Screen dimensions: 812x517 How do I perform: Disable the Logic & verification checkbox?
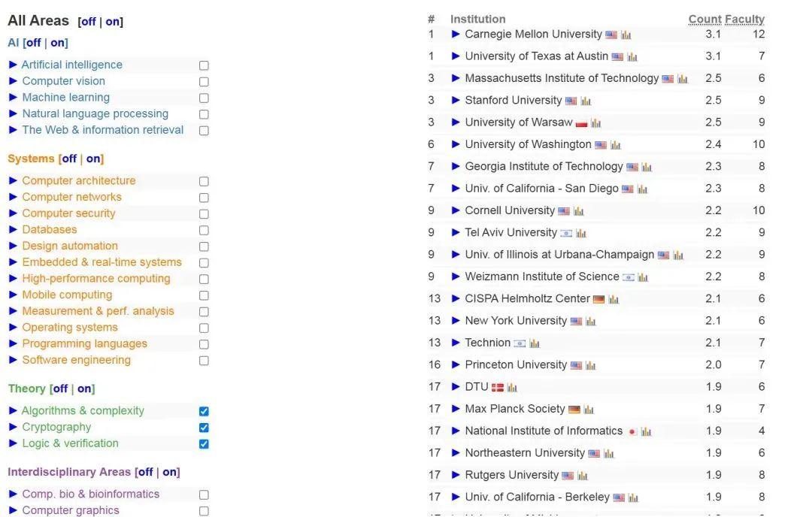point(204,444)
